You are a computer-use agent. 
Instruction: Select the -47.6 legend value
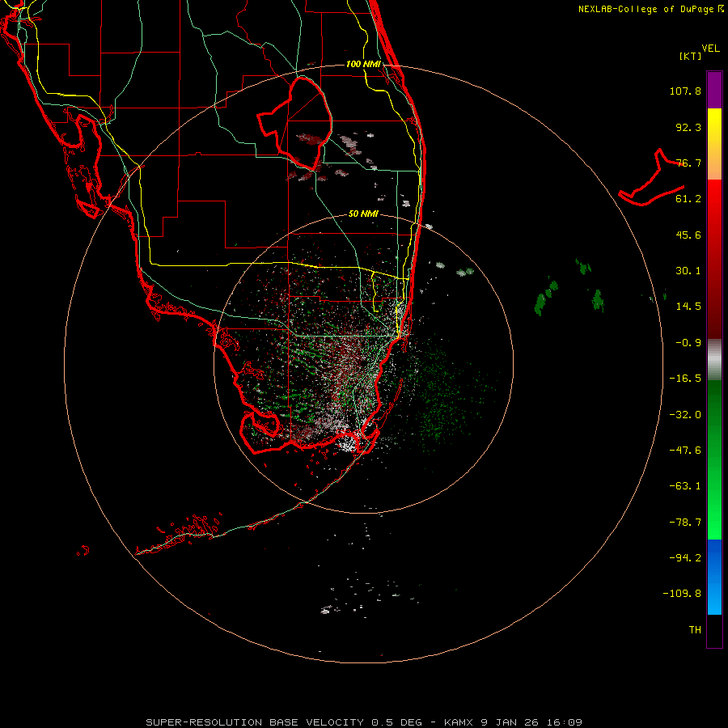(685, 451)
